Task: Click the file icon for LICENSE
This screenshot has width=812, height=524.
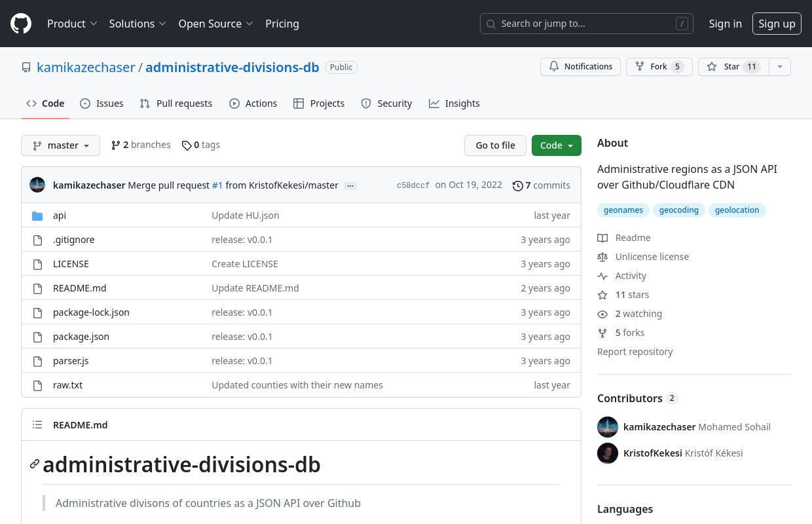Action: click(37, 264)
